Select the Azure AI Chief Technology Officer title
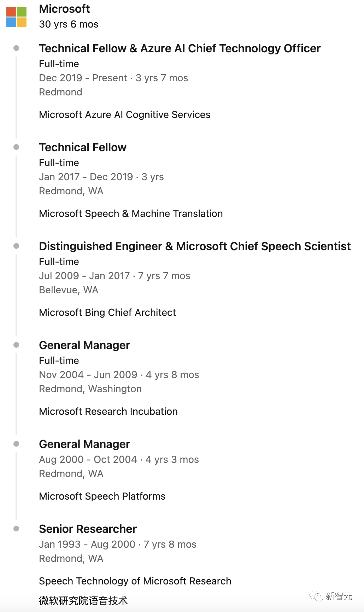Viewport: 364px width, 612px height. point(180,48)
